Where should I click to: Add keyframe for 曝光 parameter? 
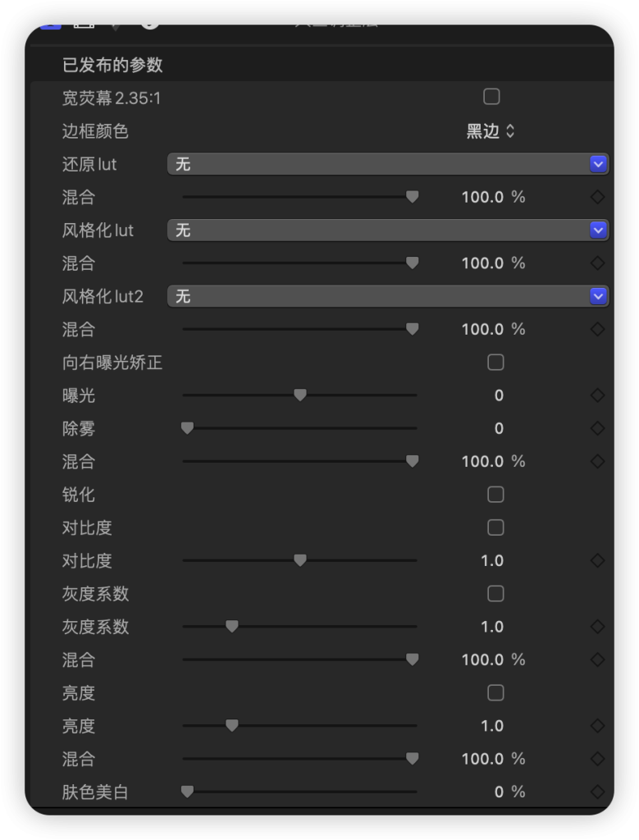pyautogui.click(x=597, y=395)
